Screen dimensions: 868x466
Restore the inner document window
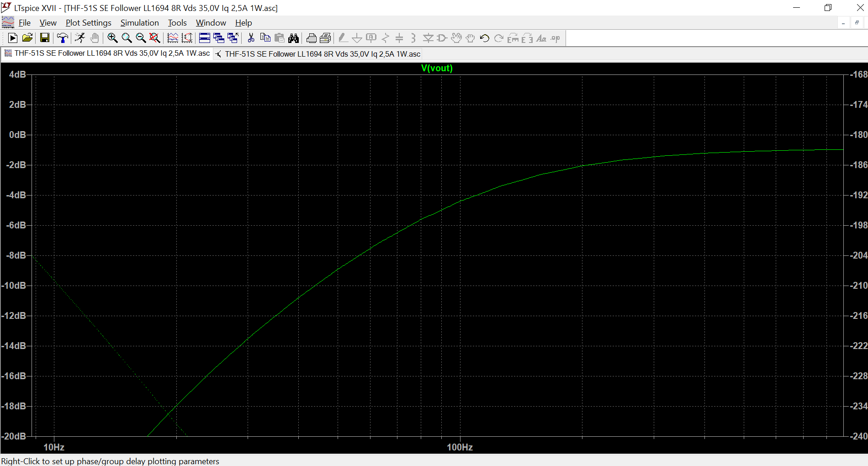click(x=857, y=23)
